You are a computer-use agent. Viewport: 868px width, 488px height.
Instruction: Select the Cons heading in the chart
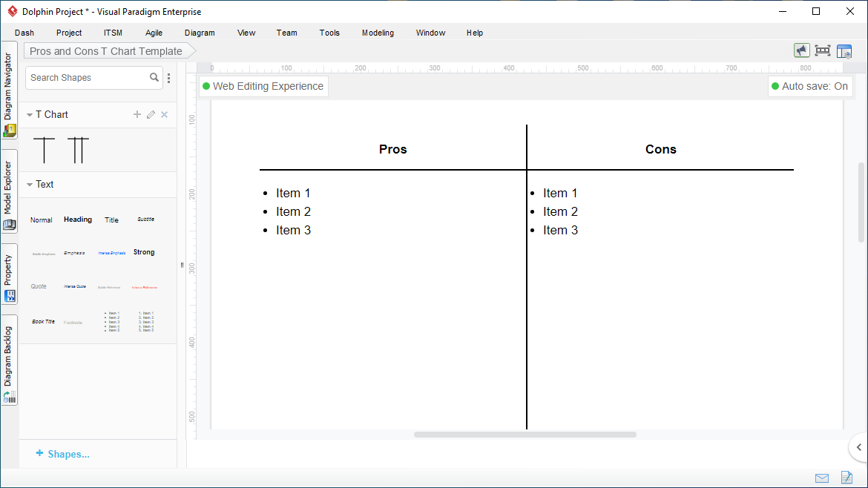click(x=661, y=149)
